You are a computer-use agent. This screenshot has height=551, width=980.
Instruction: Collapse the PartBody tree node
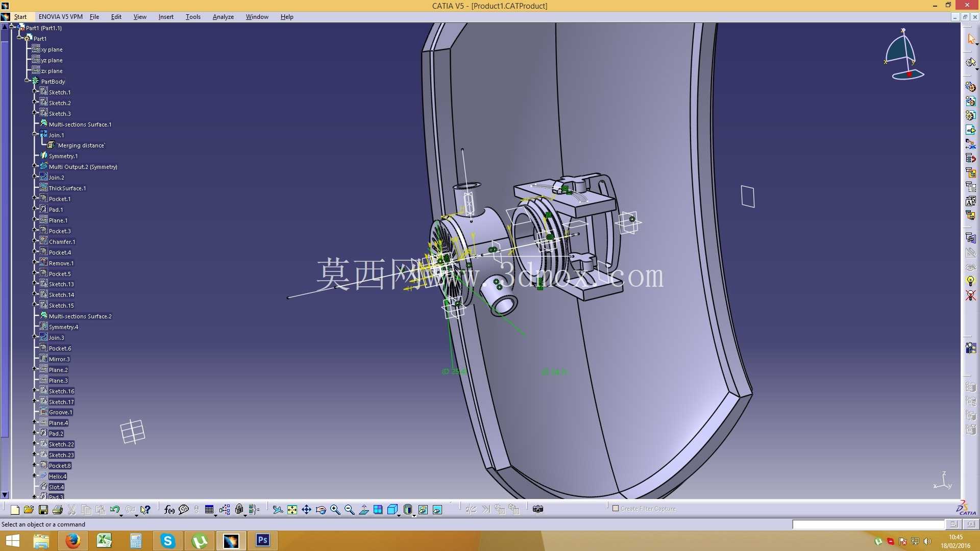pos(27,81)
